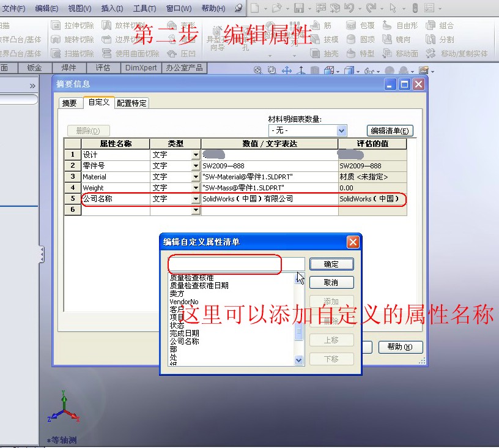
Task: Select the 组合 combine tool
Action: click(440, 25)
